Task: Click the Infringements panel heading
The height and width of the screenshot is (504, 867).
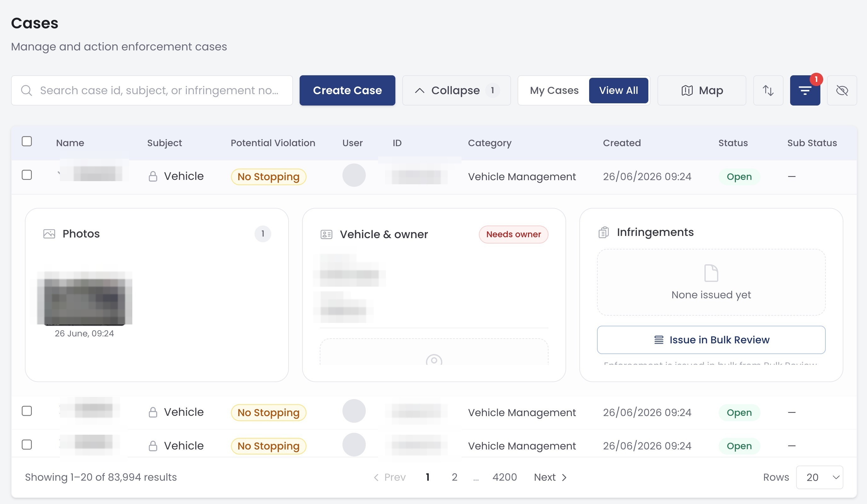Action: [655, 232]
